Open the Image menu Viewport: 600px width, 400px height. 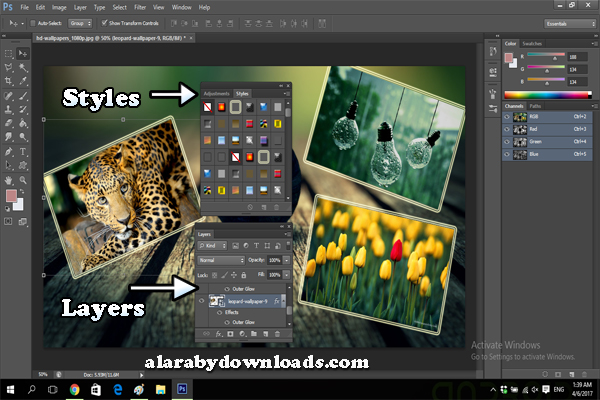59,7
